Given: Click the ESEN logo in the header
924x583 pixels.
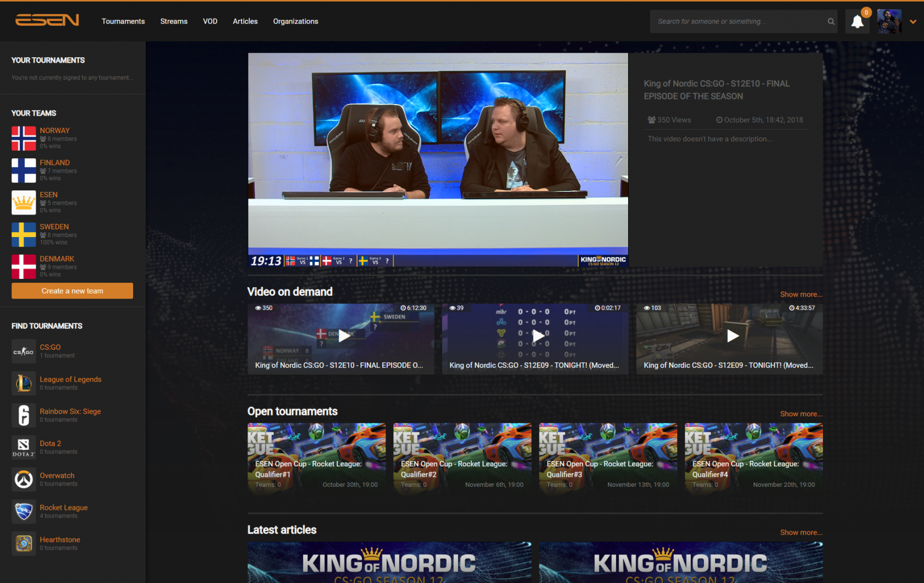Looking at the screenshot, I should coord(47,21).
